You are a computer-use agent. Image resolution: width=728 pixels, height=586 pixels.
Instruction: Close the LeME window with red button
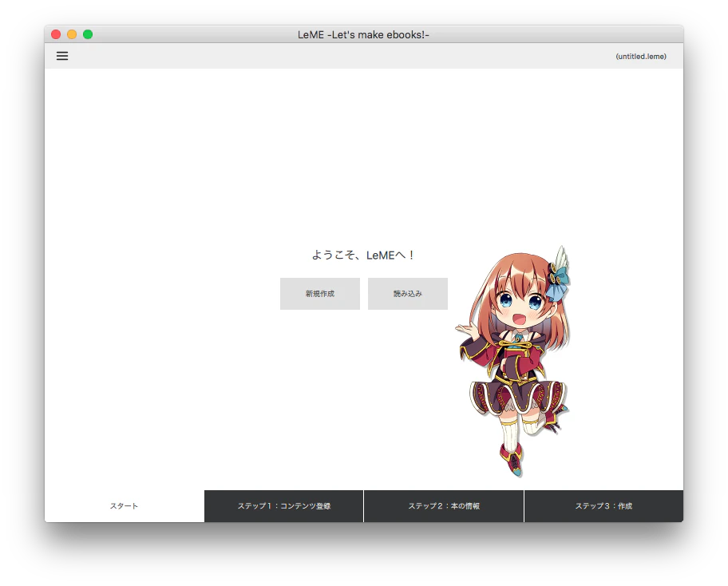[56, 34]
